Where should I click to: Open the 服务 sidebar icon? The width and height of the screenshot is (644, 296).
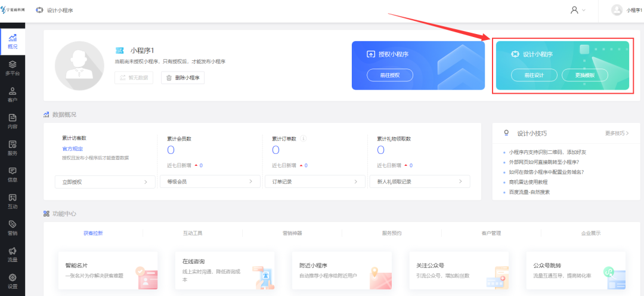13,149
